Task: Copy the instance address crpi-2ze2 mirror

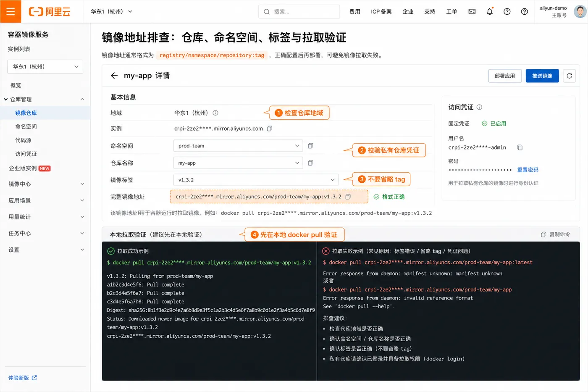Action: pyautogui.click(x=270, y=129)
